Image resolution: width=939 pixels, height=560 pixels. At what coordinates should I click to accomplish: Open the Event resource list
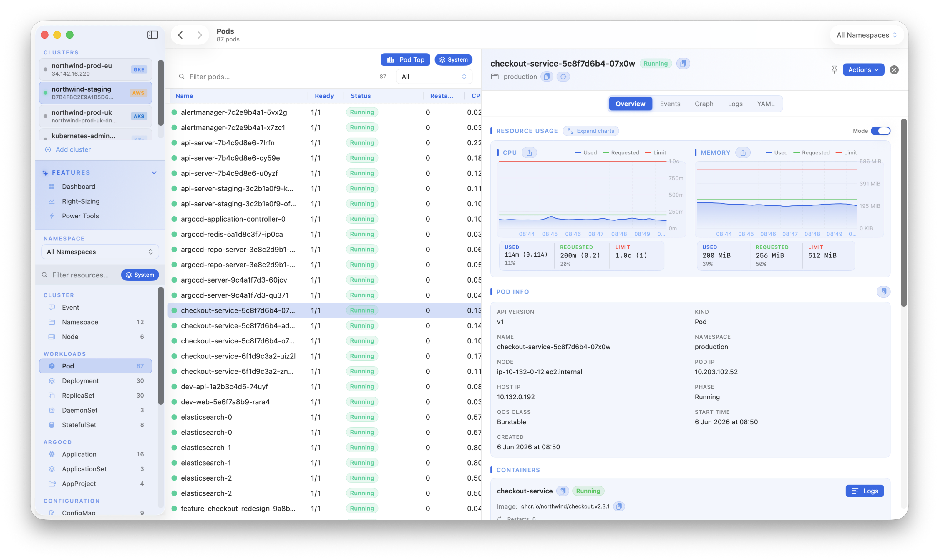click(x=95, y=307)
